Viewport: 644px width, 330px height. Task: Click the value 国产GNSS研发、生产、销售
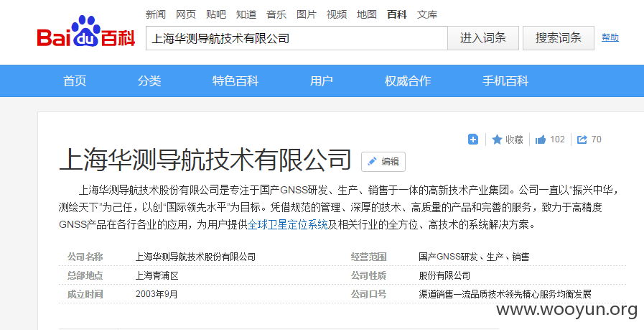[x=474, y=257]
